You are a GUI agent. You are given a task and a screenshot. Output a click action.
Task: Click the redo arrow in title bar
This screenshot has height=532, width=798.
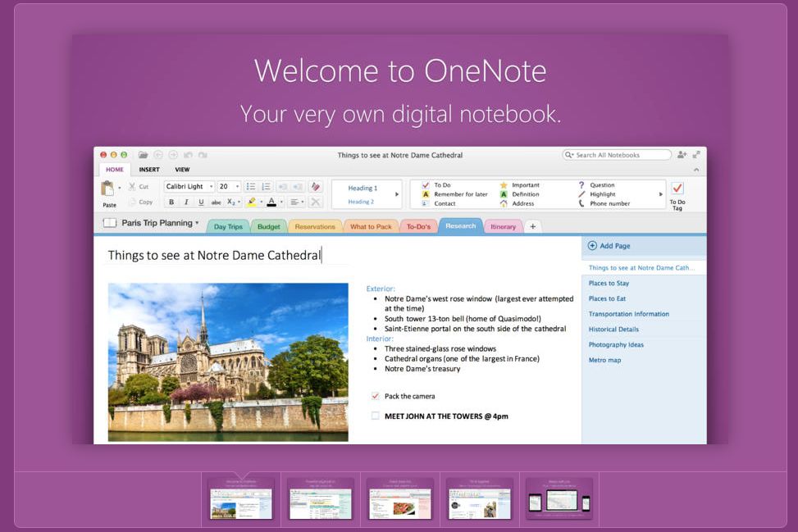(x=203, y=155)
